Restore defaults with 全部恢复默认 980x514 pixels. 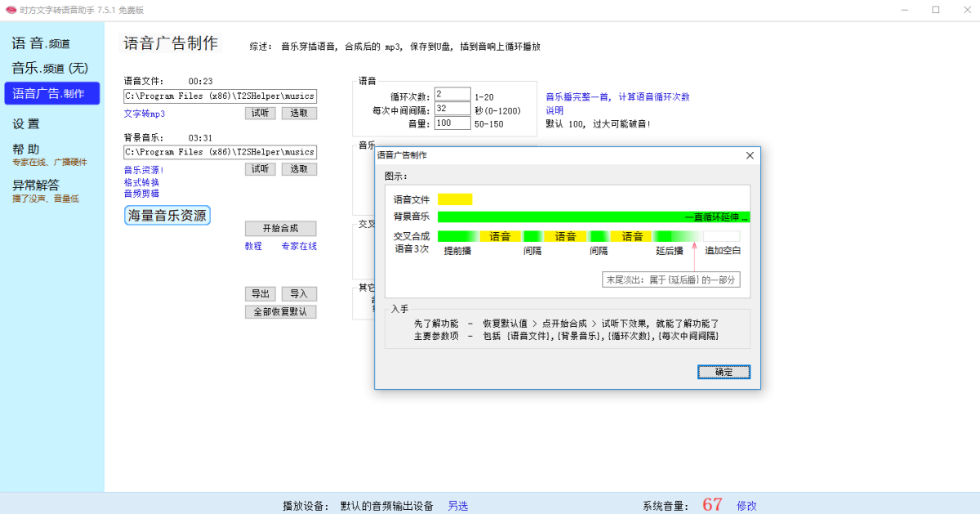[280, 311]
